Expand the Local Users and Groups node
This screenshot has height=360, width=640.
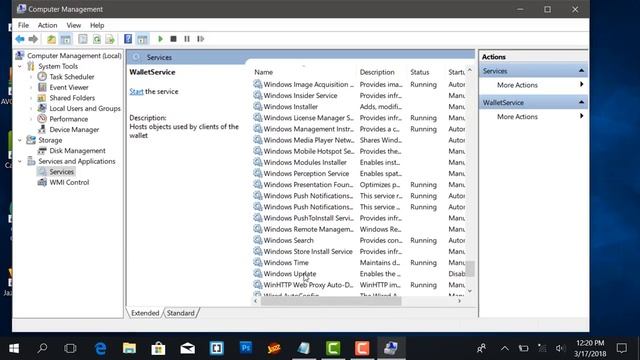click(x=31, y=109)
